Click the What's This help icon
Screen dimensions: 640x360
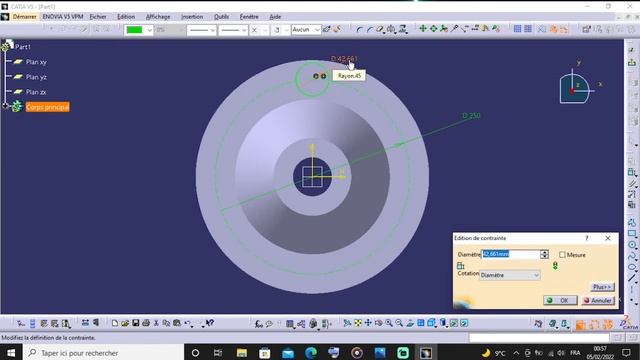click(x=210, y=323)
